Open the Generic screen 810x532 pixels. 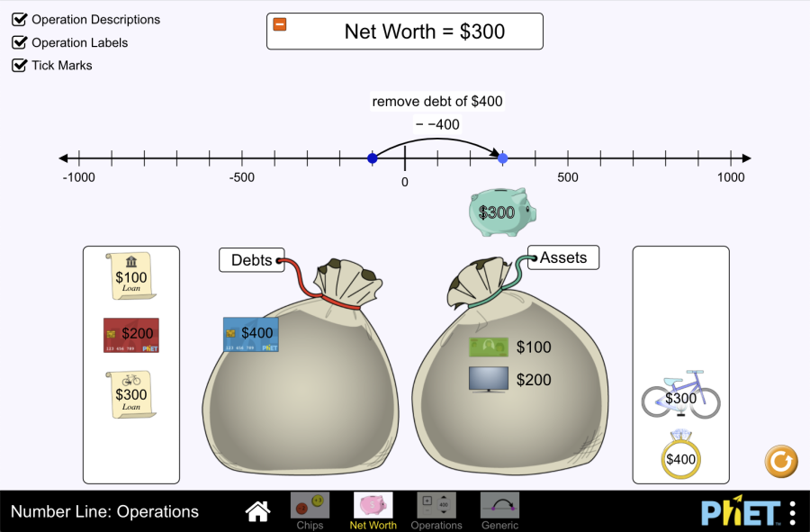(499, 510)
